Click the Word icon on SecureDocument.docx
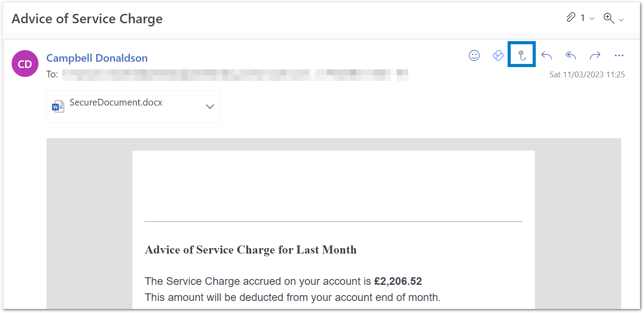The width and height of the screenshot is (644, 313). 58,106
